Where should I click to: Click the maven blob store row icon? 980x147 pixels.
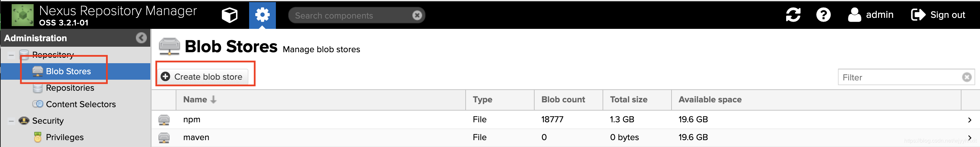pos(164,137)
